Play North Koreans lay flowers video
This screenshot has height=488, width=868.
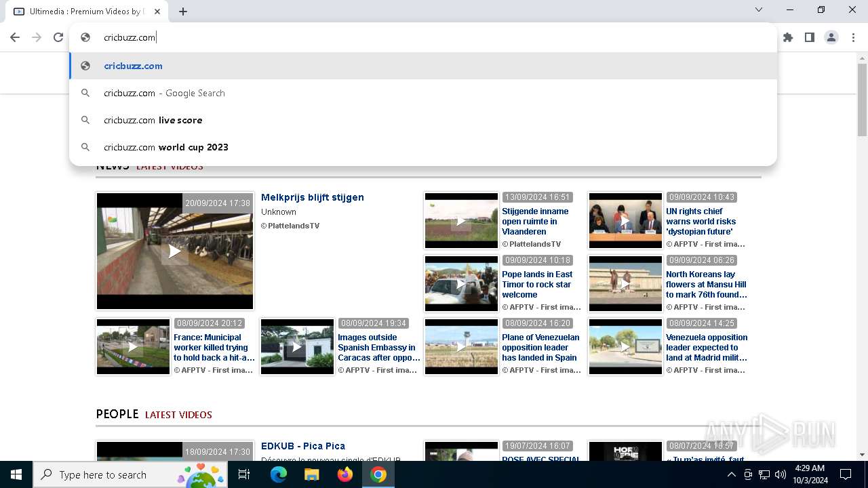tap(625, 283)
